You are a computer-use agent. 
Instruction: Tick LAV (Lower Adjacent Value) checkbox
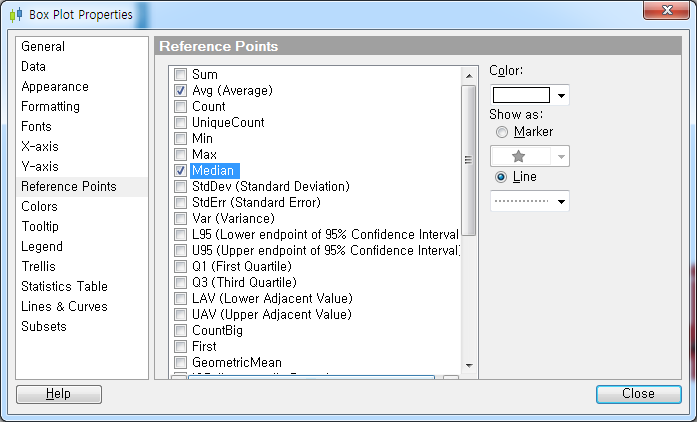[180, 298]
